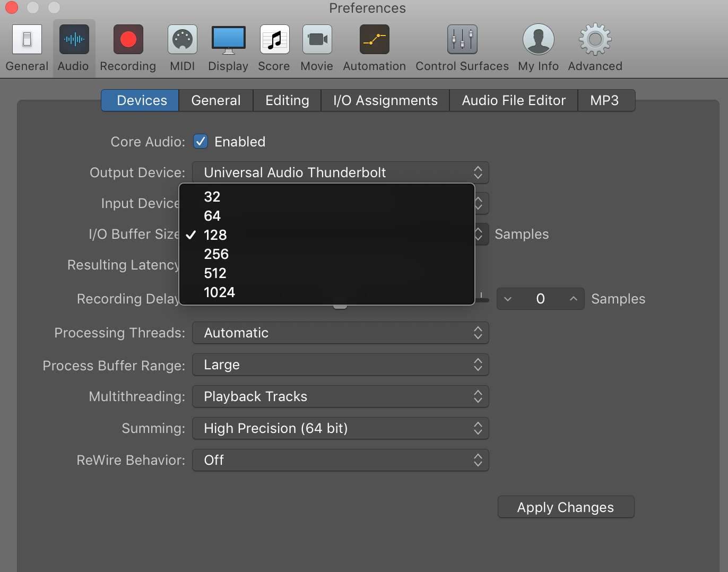Switch to Display preferences icon
728x572 pixels.
(228, 40)
